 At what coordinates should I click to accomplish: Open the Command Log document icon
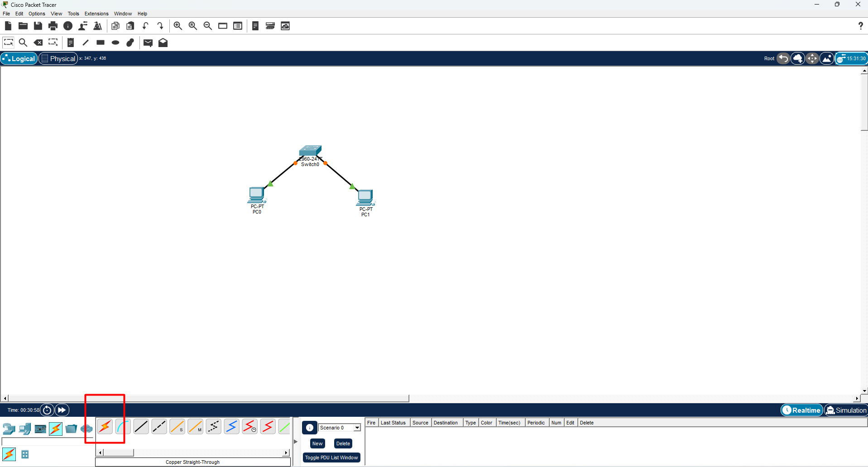click(x=255, y=26)
